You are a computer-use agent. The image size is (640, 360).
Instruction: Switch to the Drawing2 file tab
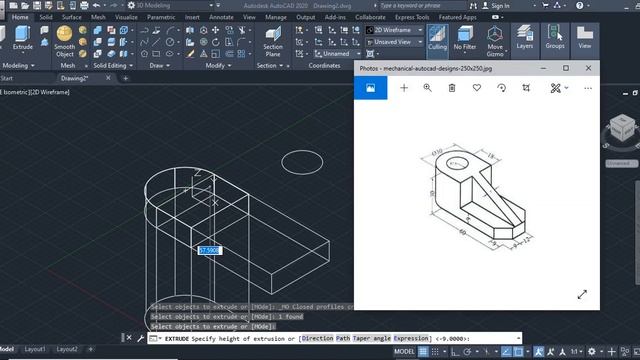click(74, 78)
